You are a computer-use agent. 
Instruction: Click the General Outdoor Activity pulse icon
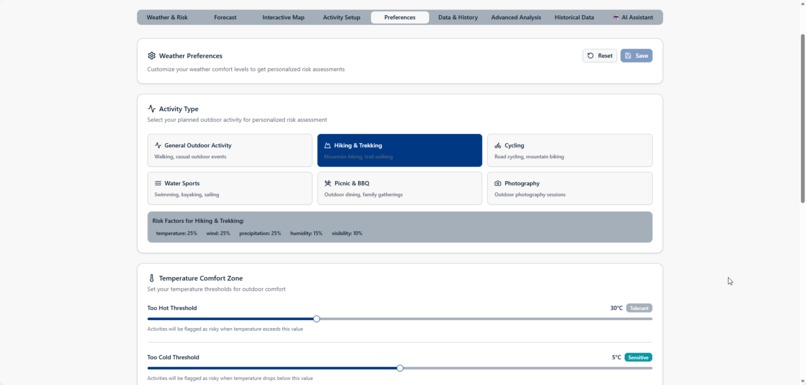click(158, 145)
